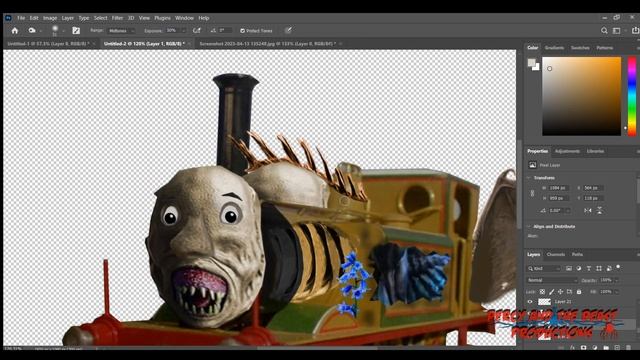640x360 pixels.
Task: Click the Home icon in options bar
Action: point(15,31)
